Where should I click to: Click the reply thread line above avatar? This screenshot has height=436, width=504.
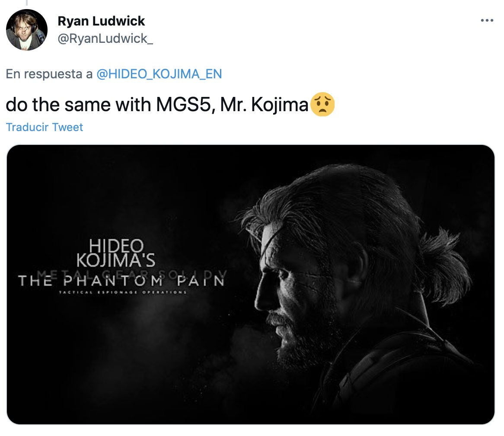(27, 3)
